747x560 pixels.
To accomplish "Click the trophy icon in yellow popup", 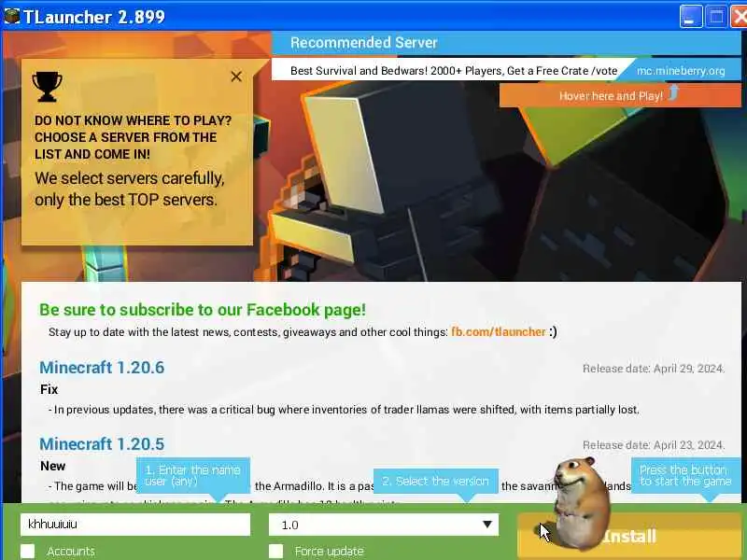I will click(48, 87).
